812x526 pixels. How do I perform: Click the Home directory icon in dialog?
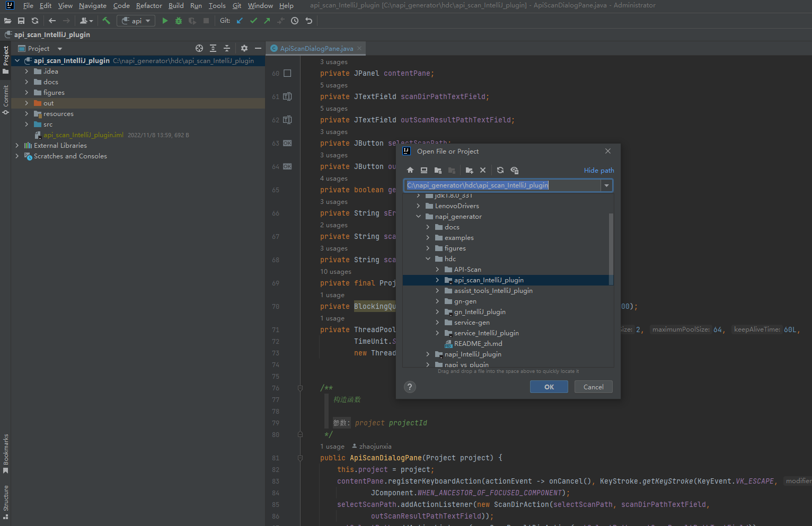pos(410,170)
